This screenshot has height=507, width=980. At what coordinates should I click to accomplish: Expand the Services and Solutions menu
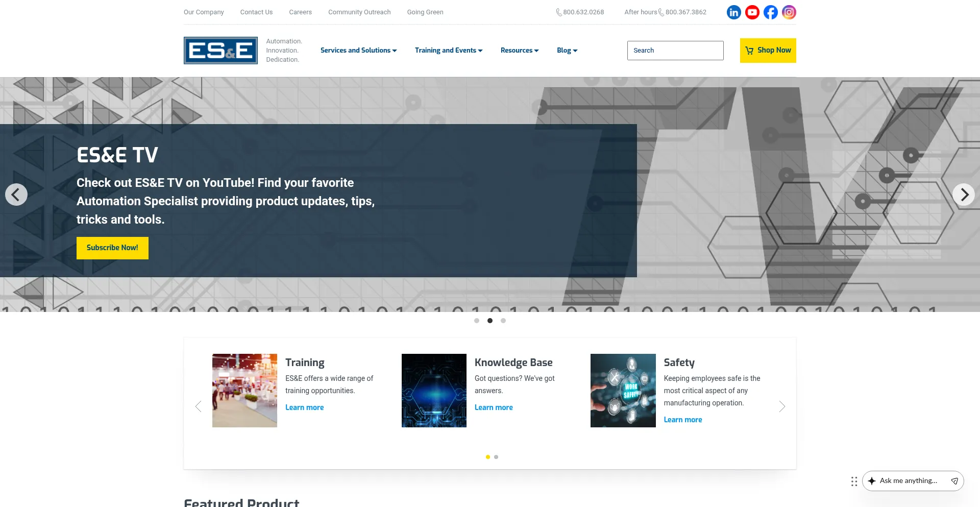[x=358, y=50]
